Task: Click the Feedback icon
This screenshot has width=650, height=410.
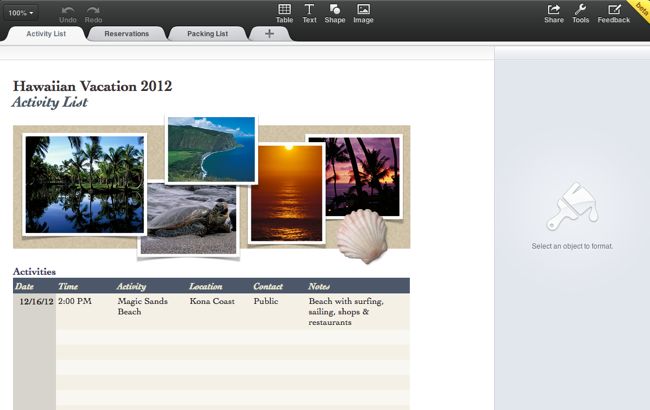Action: (614, 10)
